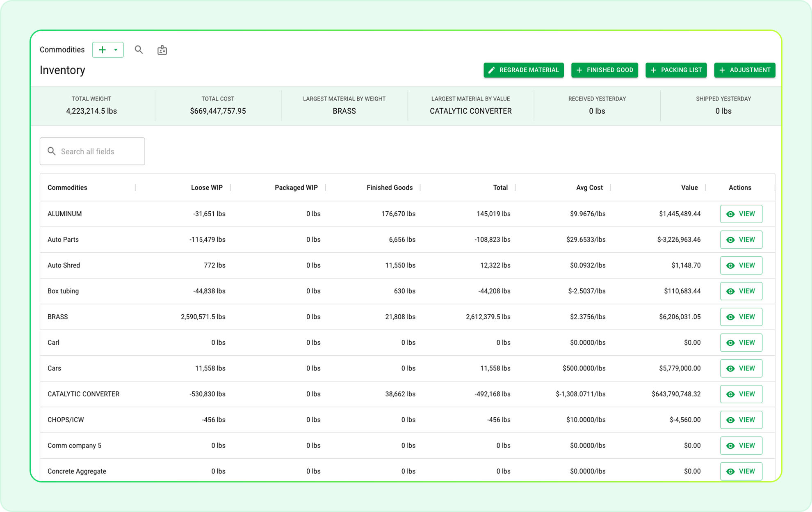This screenshot has height=512, width=812.
Task: Click the Regrade Material button
Action: pyautogui.click(x=523, y=70)
